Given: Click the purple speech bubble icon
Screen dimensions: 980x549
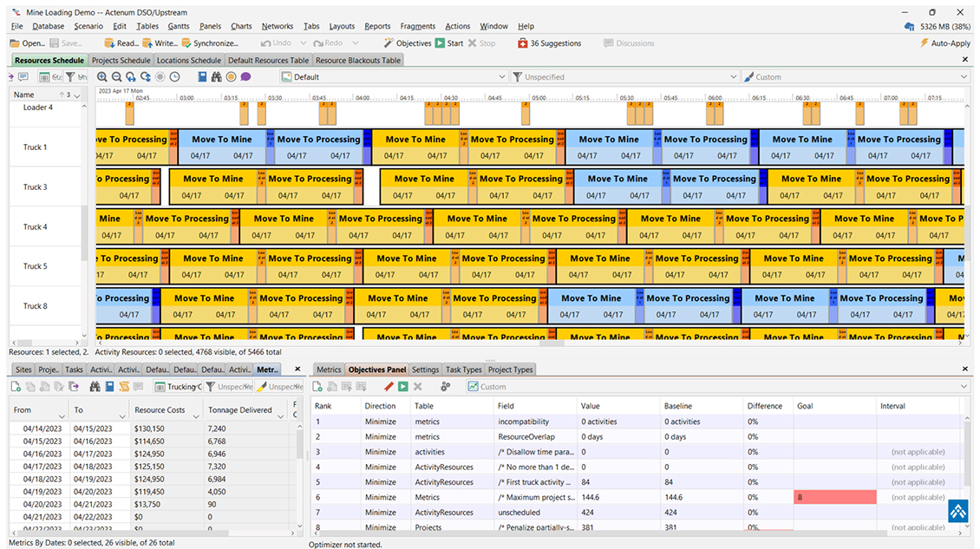Looking at the screenshot, I should (x=245, y=77).
